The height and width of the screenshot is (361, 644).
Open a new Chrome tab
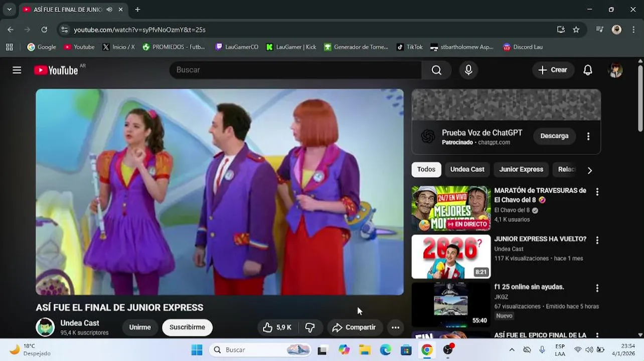tap(137, 10)
